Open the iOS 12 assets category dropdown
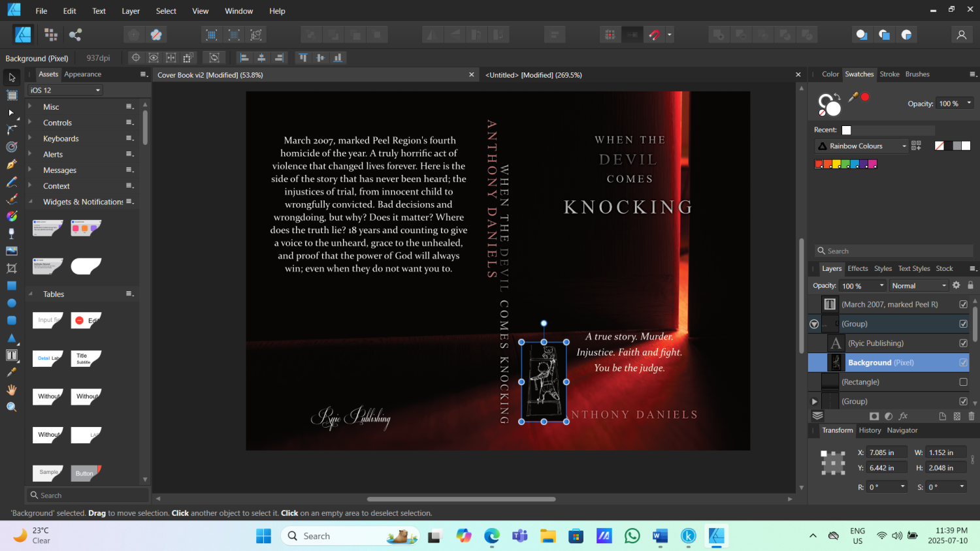 click(65, 90)
